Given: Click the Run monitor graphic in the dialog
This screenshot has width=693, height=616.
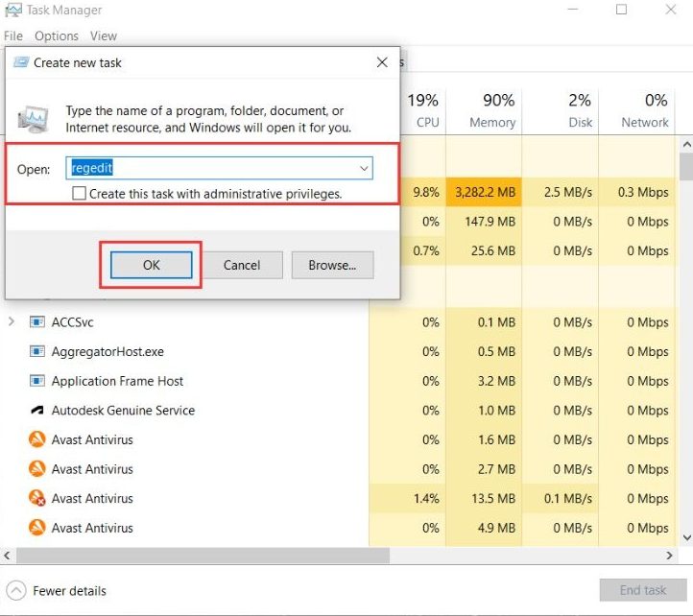Looking at the screenshot, I should 34,119.
